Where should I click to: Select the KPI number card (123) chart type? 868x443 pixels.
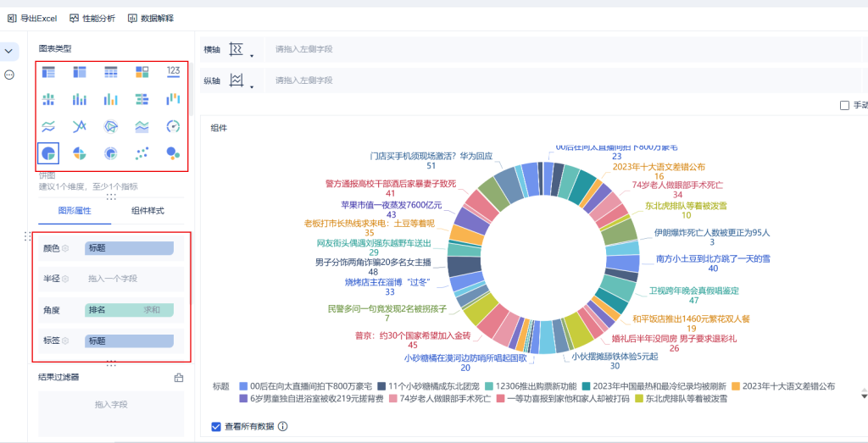(173, 72)
